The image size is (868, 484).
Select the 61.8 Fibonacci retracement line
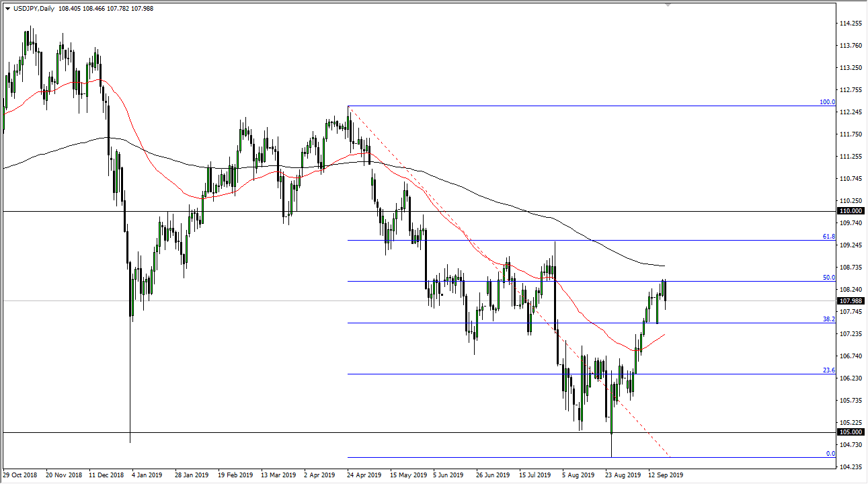point(605,239)
